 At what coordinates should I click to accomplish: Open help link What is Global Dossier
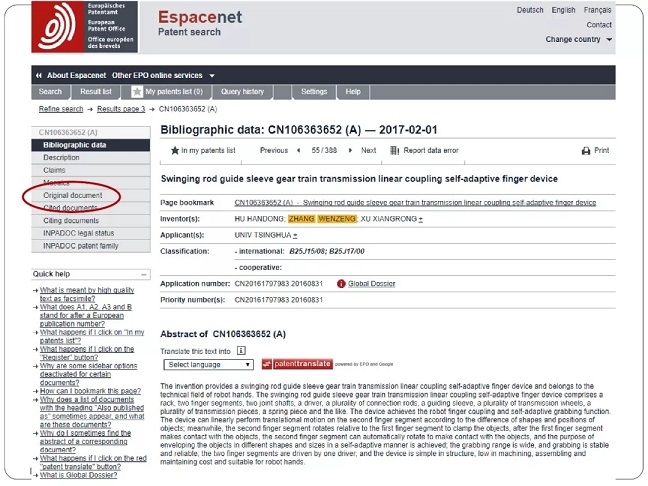pyautogui.click(x=78, y=475)
